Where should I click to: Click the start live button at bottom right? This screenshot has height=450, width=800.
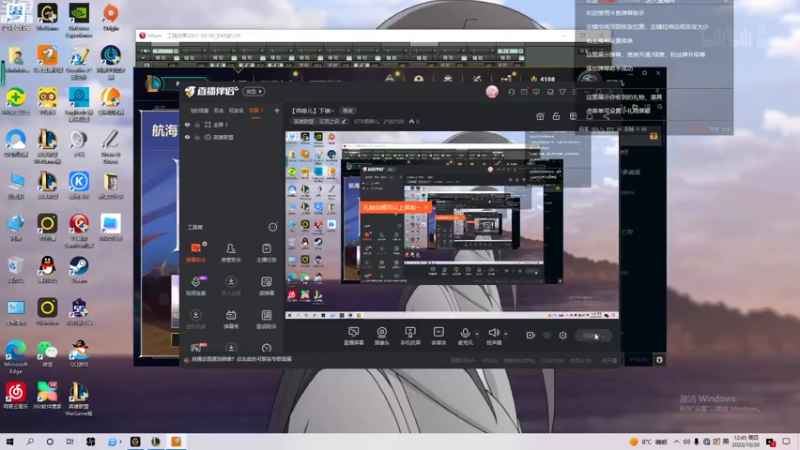593,336
